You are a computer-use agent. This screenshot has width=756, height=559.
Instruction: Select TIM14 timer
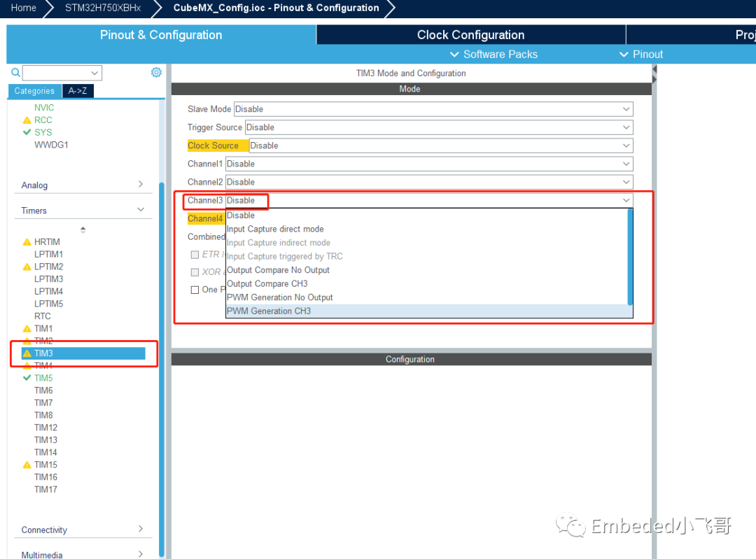click(45, 453)
